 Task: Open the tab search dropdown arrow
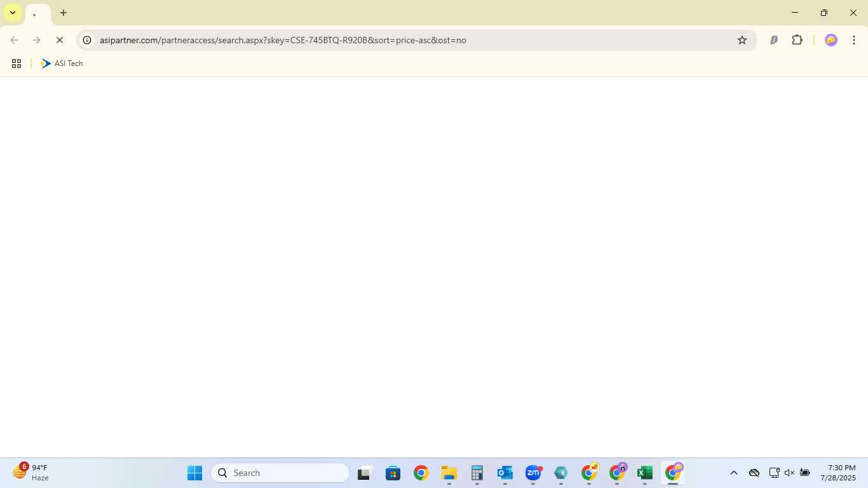point(12,13)
